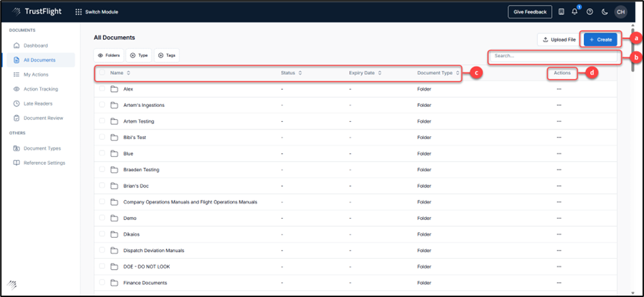
Task: Click into the Search input field
Action: pos(553,56)
